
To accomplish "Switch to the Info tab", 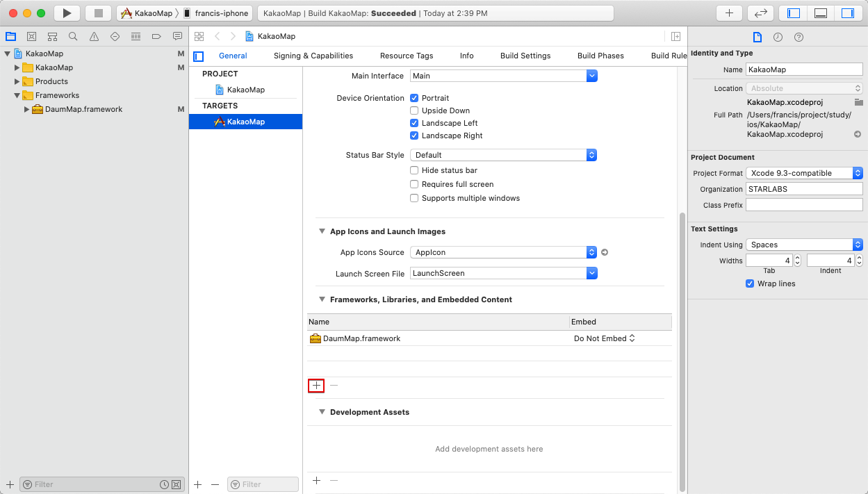I will point(467,56).
